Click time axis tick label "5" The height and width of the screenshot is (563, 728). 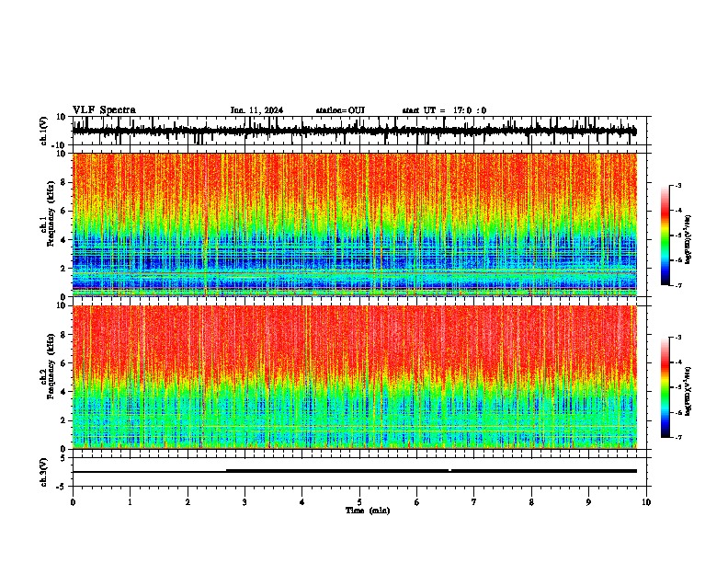(359, 502)
